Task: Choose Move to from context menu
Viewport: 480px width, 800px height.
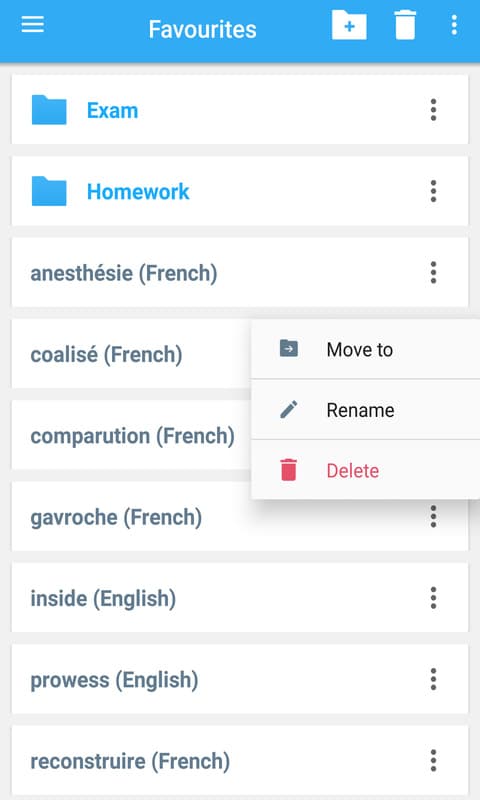Action: coord(365,349)
